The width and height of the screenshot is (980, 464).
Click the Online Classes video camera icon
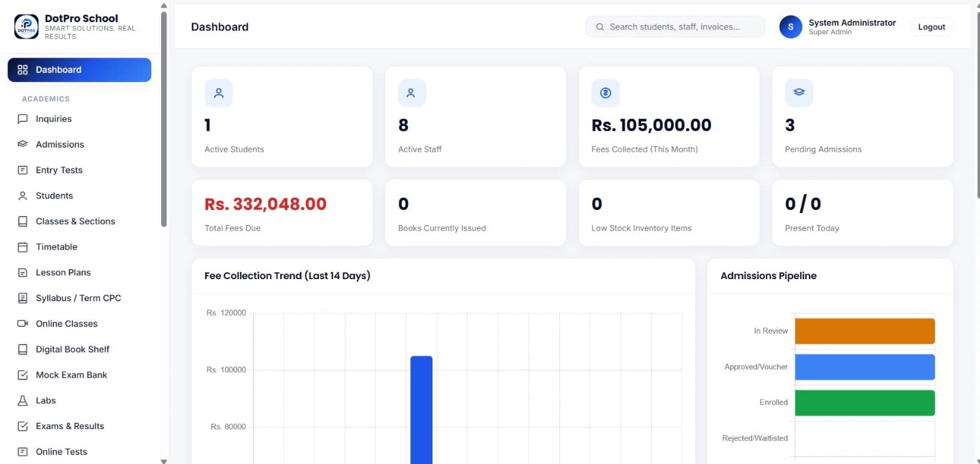[x=23, y=324]
